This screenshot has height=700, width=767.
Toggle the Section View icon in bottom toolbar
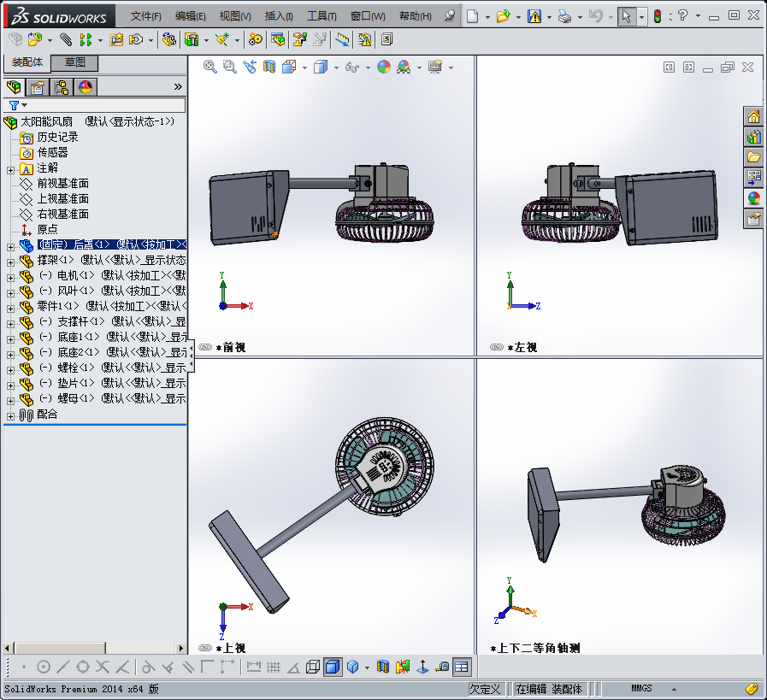pyautogui.click(x=383, y=667)
